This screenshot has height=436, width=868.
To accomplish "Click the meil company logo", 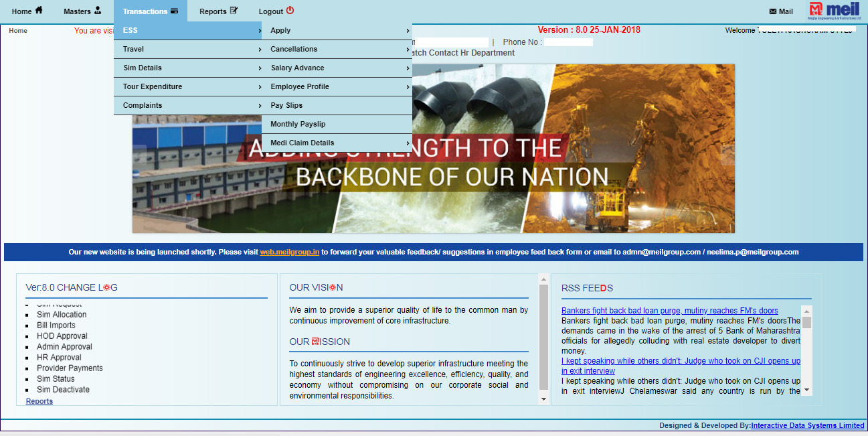I will [x=833, y=10].
